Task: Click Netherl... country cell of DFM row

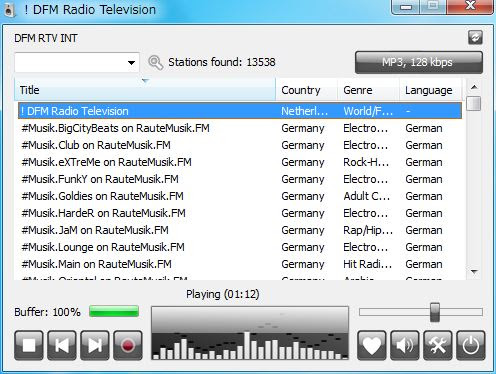Action: [305, 111]
